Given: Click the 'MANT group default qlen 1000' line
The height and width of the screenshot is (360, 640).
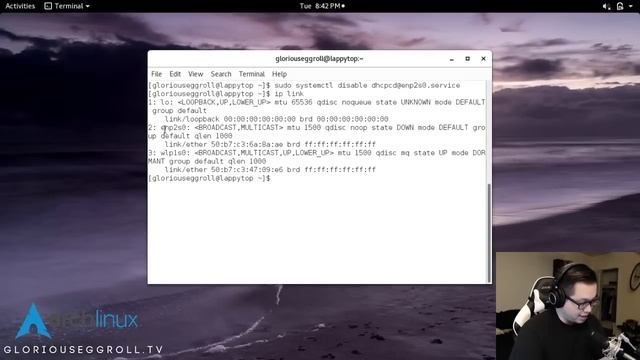Looking at the screenshot, I should [x=207, y=161].
